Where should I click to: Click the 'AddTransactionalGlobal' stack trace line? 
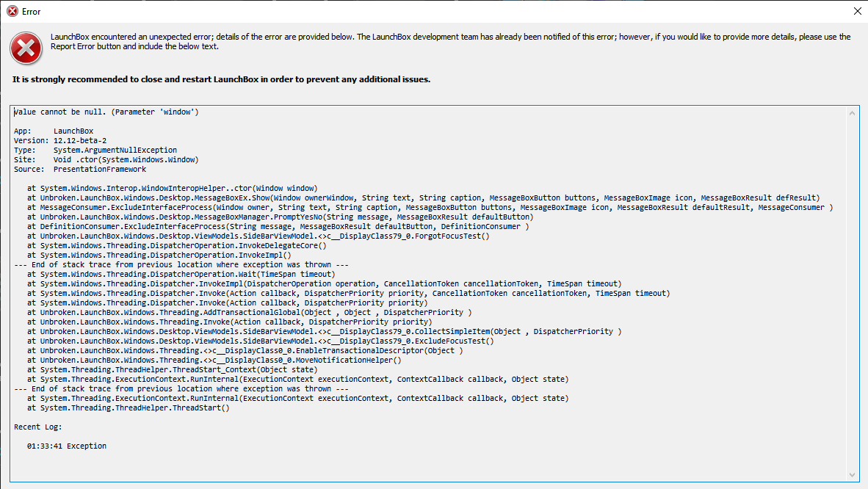250,312
